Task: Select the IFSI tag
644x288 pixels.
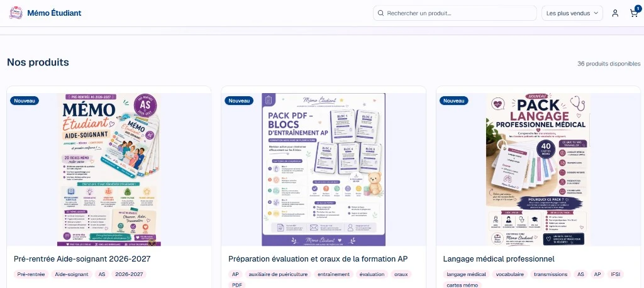Action: [x=615, y=274]
